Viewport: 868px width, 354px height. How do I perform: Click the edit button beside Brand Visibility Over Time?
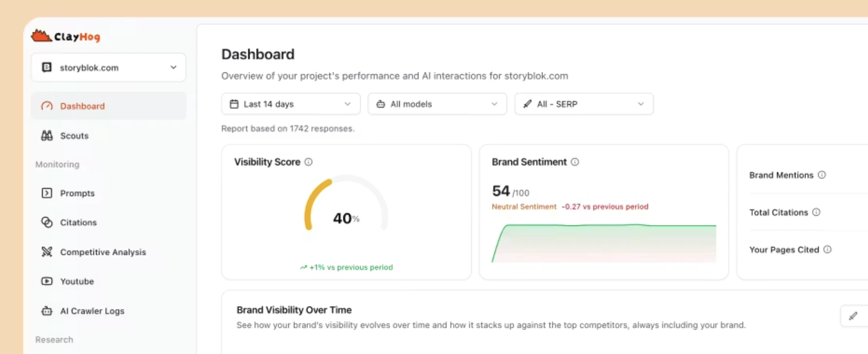[853, 316]
